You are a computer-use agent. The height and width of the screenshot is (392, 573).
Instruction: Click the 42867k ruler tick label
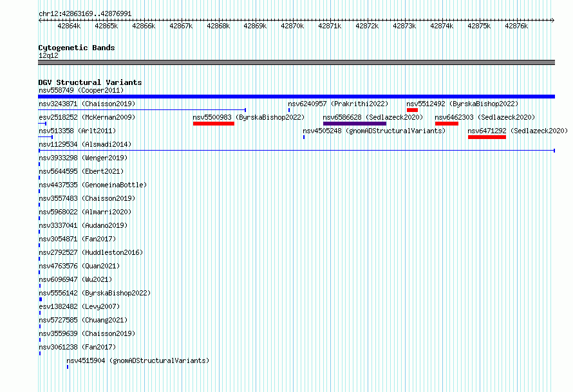[181, 26]
